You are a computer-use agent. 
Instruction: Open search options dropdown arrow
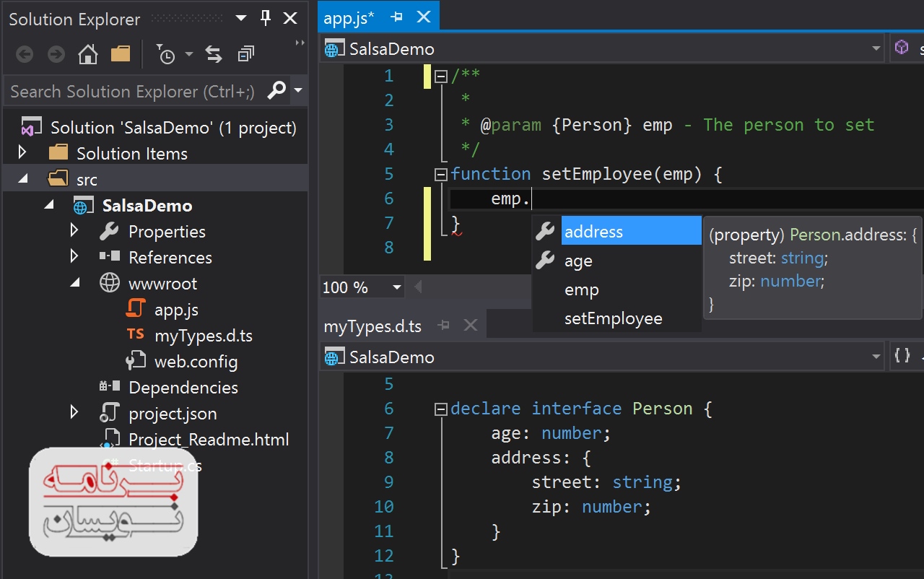point(297,92)
